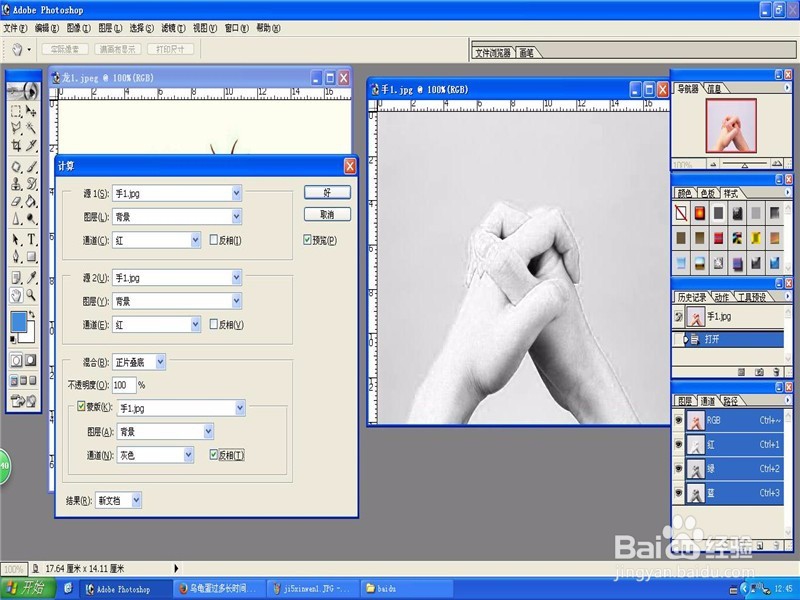The image size is (800, 600).
Task: Open the Blending mode (正片叠底) dropdown
Action: [x=160, y=362]
